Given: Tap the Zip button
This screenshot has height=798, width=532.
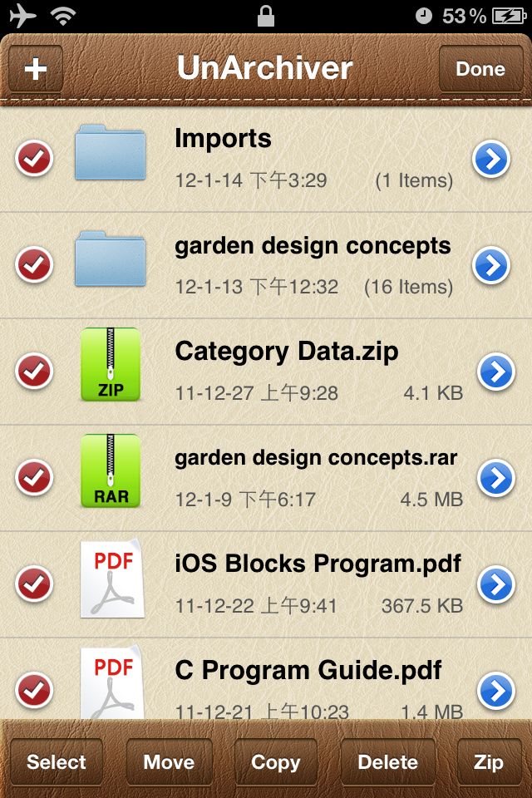Looking at the screenshot, I should click(x=489, y=762).
